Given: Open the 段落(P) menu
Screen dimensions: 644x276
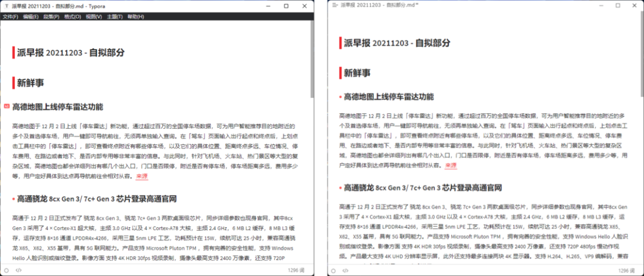Looking at the screenshot, I should click(x=51, y=17).
